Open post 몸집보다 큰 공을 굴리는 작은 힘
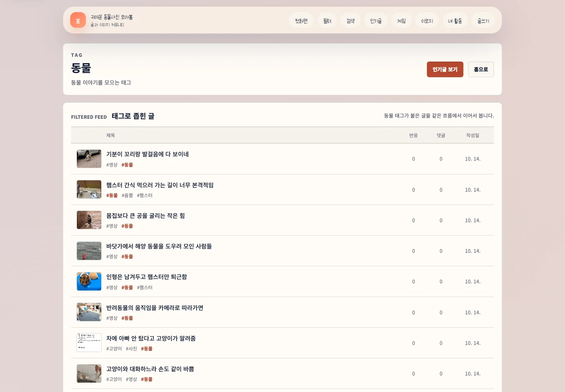The width and height of the screenshot is (565, 392). pos(146,216)
